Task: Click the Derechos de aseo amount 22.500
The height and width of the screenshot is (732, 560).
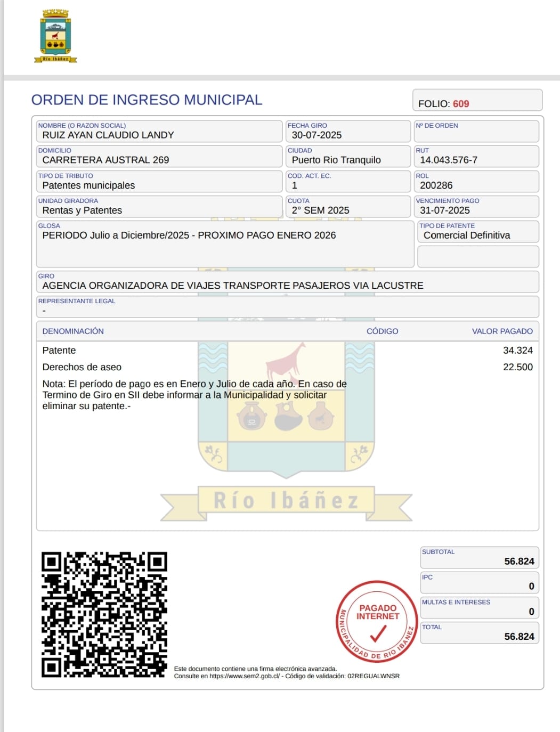Action: 517,367
